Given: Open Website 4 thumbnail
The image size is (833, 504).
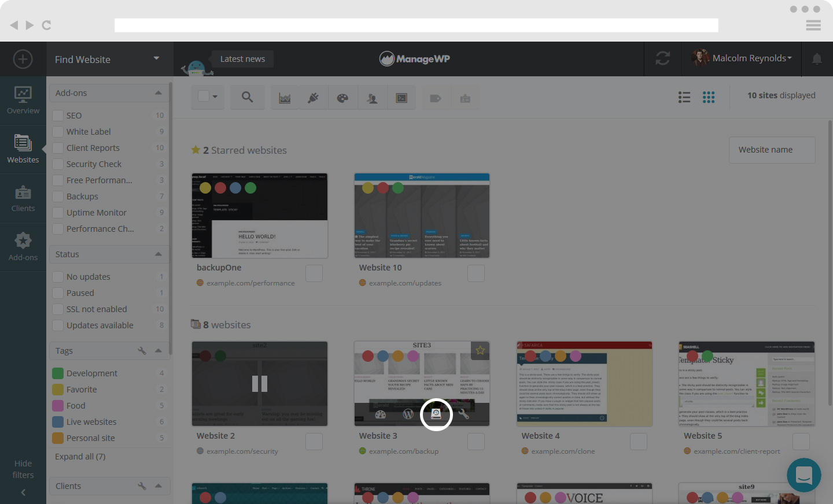Looking at the screenshot, I should pos(584,384).
